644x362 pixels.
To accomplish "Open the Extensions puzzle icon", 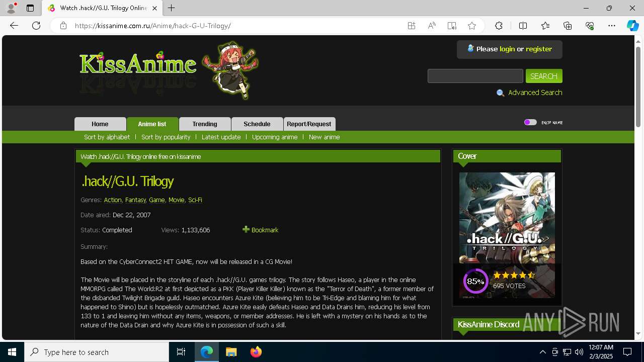I will point(499,26).
